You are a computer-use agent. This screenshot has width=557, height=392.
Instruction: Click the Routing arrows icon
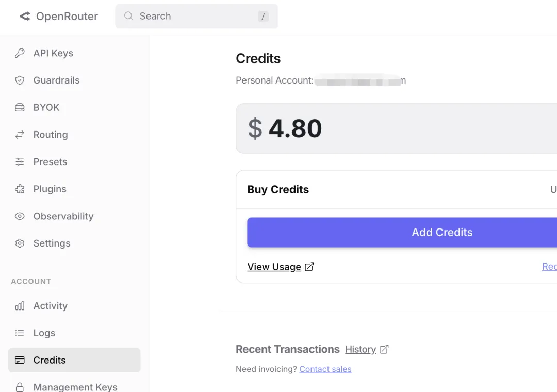20,135
